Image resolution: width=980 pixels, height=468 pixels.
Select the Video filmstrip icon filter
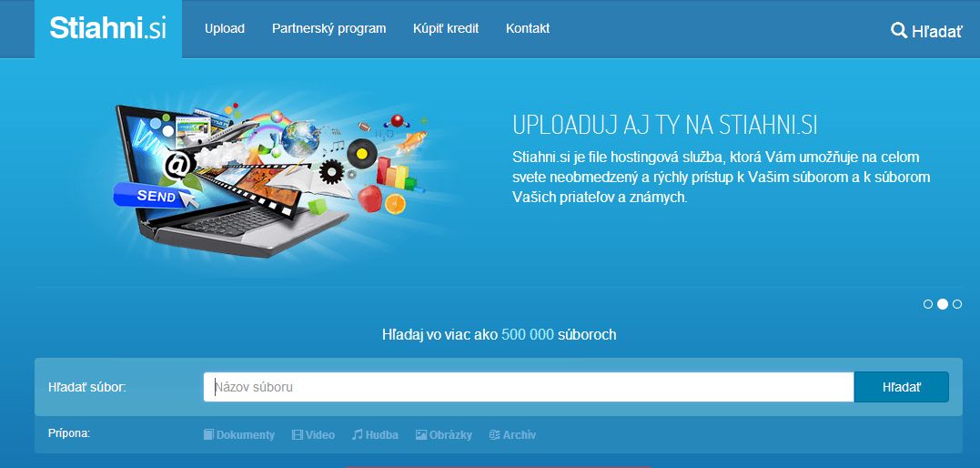[298, 435]
